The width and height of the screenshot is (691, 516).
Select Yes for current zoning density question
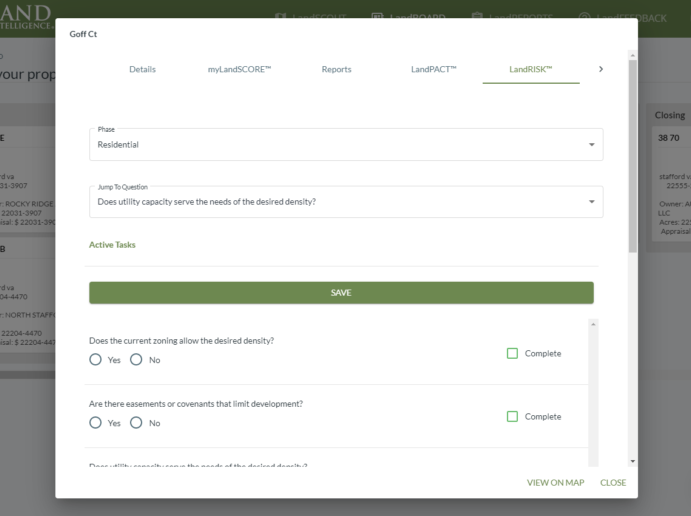point(96,360)
